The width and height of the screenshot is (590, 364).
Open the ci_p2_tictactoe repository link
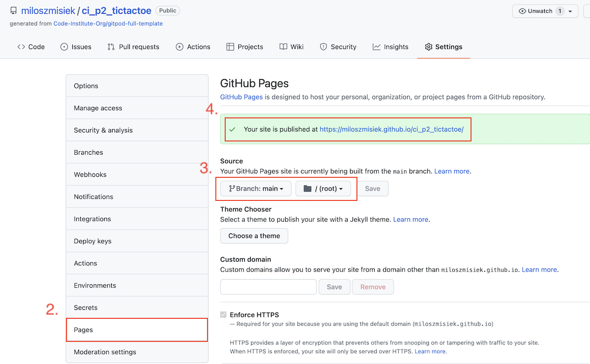pos(117,11)
